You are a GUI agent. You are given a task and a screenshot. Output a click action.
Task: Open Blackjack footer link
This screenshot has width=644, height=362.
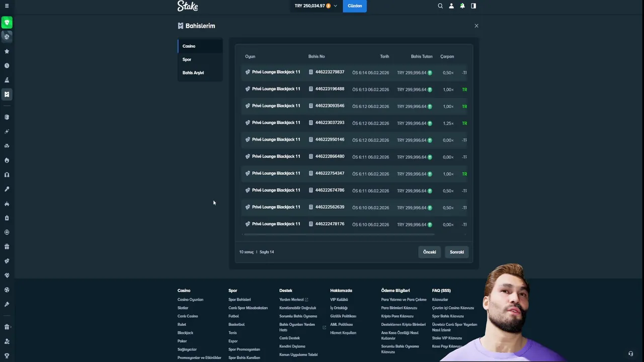click(185, 333)
